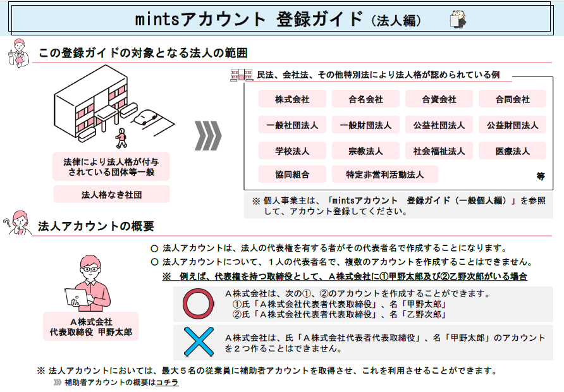This screenshot has width=564, height=392.
Task: Click the line ②氏 ... 名「乙野次郎」
Action: [x=340, y=315]
